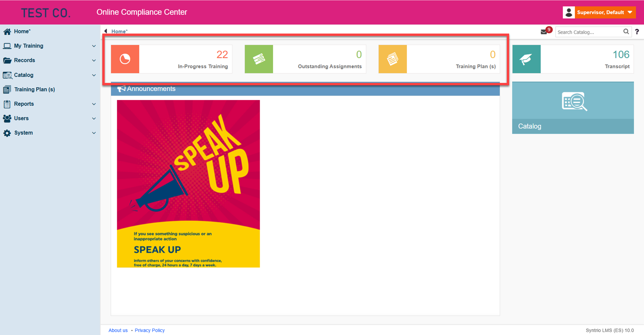Click the Catalog search tile icon
644x335 pixels.
pyautogui.click(x=574, y=101)
